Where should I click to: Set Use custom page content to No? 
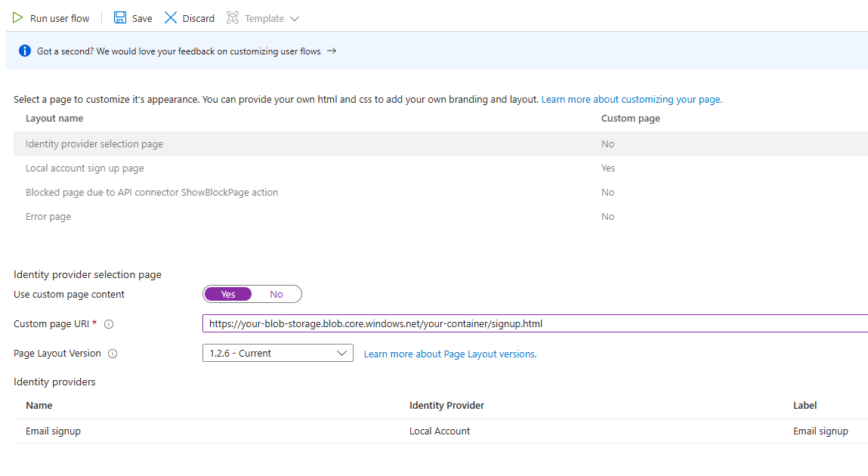[x=276, y=294]
